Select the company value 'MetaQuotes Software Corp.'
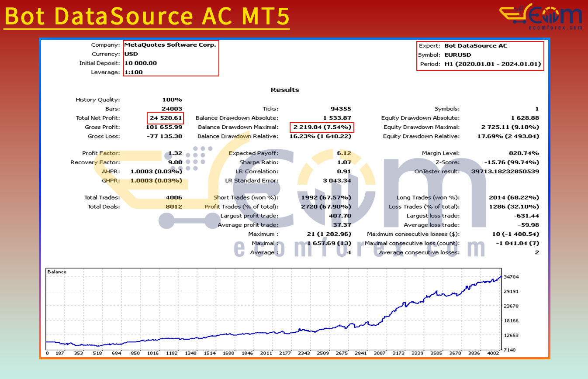This screenshot has height=379, width=588. pyautogui.click(x=170, y=45)
